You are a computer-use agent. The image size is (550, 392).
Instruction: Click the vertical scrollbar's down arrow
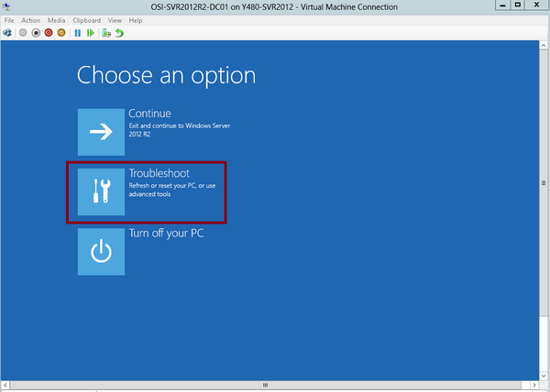[x=544, y=374]
